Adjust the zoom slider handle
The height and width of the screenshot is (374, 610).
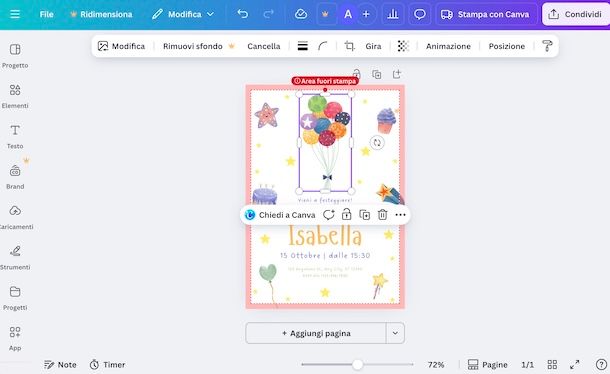tap(358, 365)
